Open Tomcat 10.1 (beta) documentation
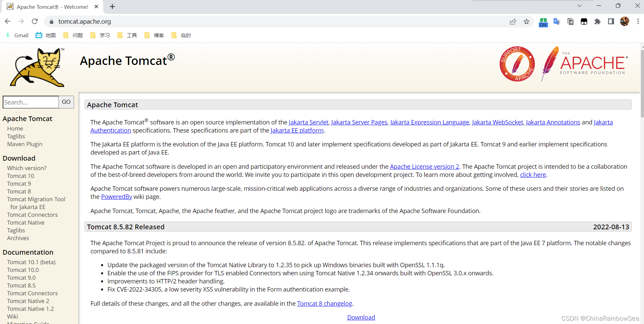Screen dimensions: 644x324 [x=31, y=262]
